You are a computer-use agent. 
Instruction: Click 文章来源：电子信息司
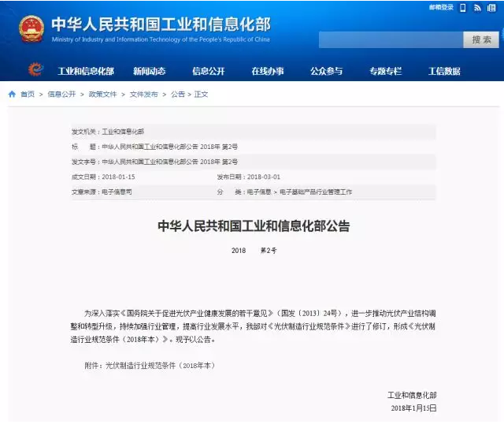pyautogui.click(x=102, y=192)
